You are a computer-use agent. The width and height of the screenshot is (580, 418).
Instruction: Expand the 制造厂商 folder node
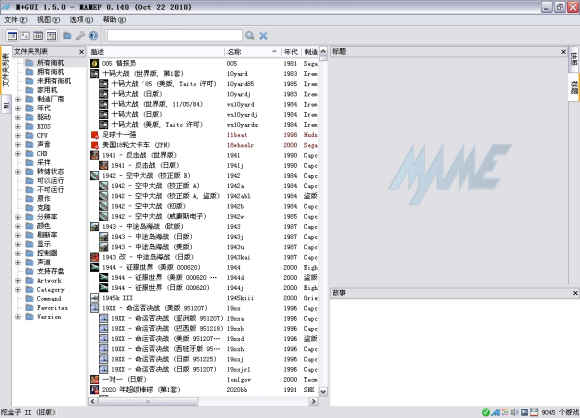tap(18, 99)
